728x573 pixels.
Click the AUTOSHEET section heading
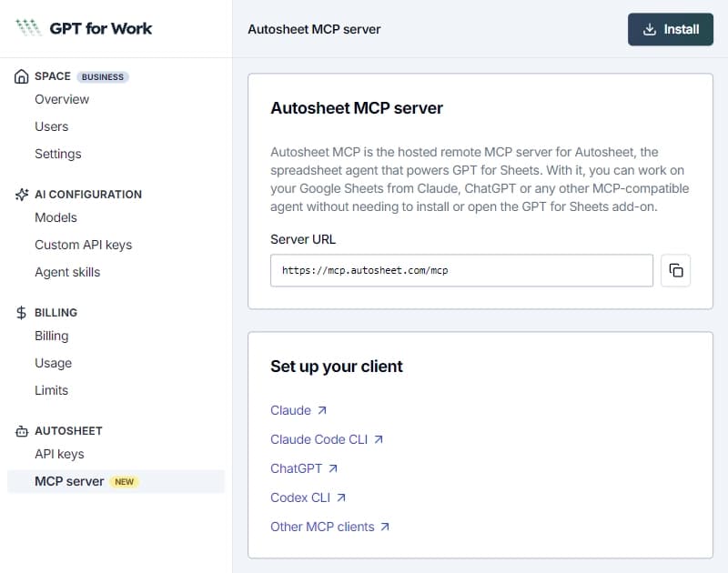tap(68, 431)
